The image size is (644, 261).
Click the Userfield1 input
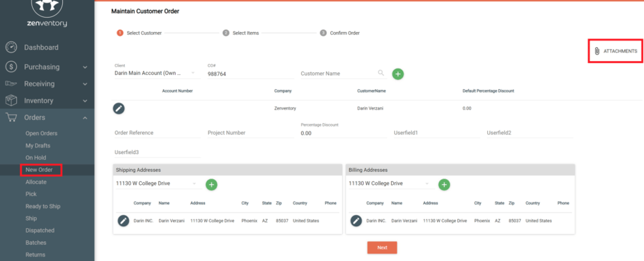[x=436, y=133]
